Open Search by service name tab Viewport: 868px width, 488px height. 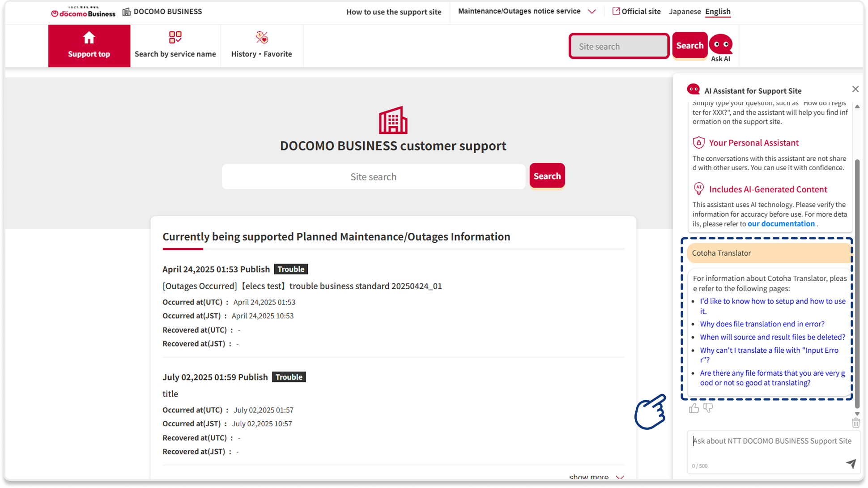[175, 46]
